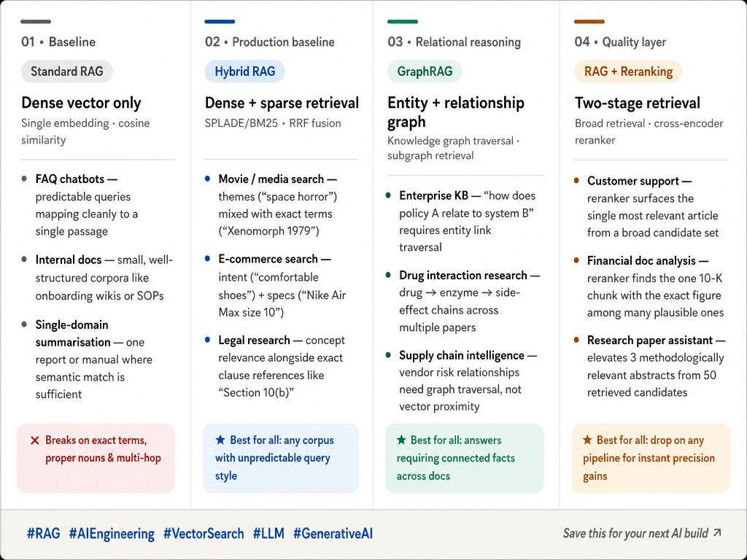The height and width of the screenshot is (560, 747).
Task: Click the 'Dense + sparse retrieval' heading
Action: pyautogui.click(x=282, y=103)
